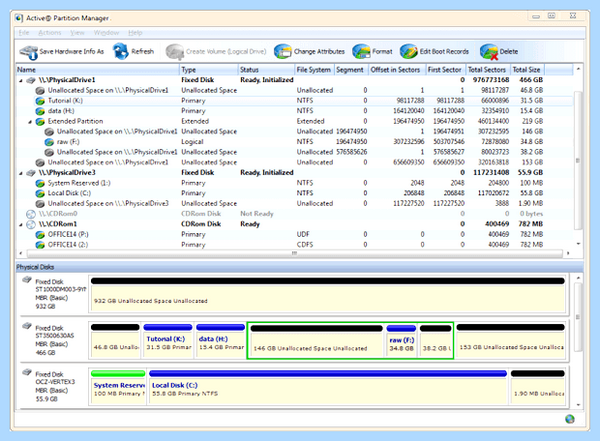
Task: Select the 146 GB Unallocated Space block
Action: (x=316, y=341)
